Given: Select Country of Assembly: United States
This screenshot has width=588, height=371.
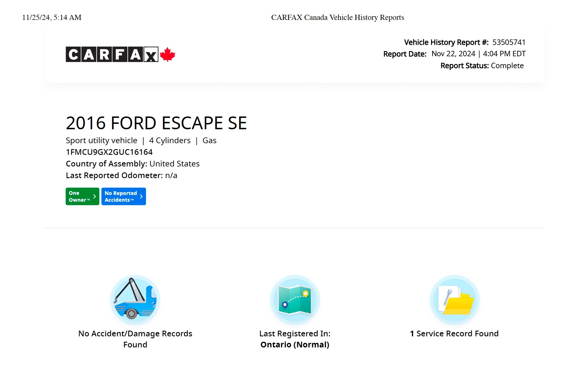Looking at the screenshot, I should tap(133, 164).
